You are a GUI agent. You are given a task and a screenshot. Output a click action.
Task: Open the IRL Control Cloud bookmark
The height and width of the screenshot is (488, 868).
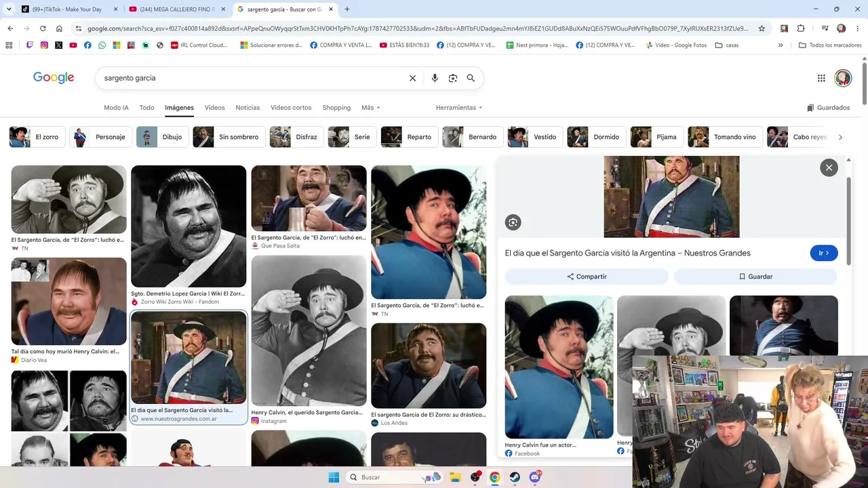pos(199,45)
